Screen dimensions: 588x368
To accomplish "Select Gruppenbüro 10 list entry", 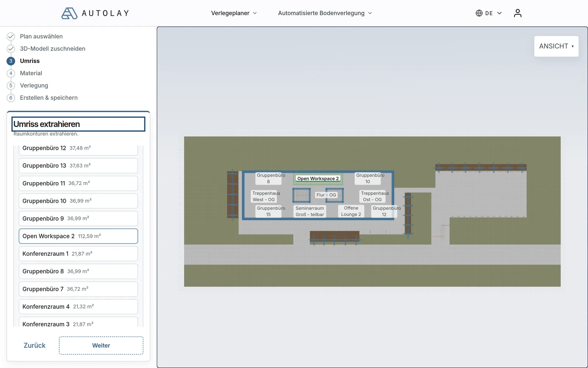I will (78, 201).
